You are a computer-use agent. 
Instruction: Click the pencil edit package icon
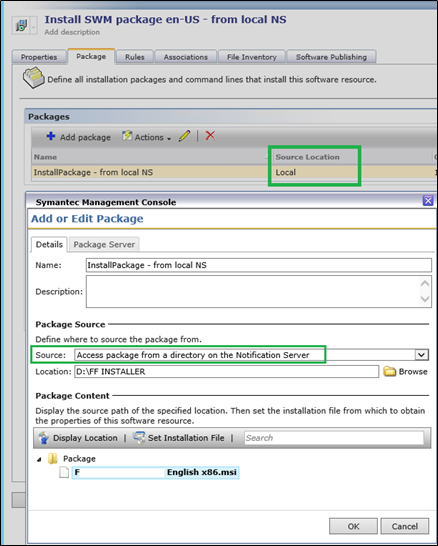pyautogui.click(x=185, y=136)
